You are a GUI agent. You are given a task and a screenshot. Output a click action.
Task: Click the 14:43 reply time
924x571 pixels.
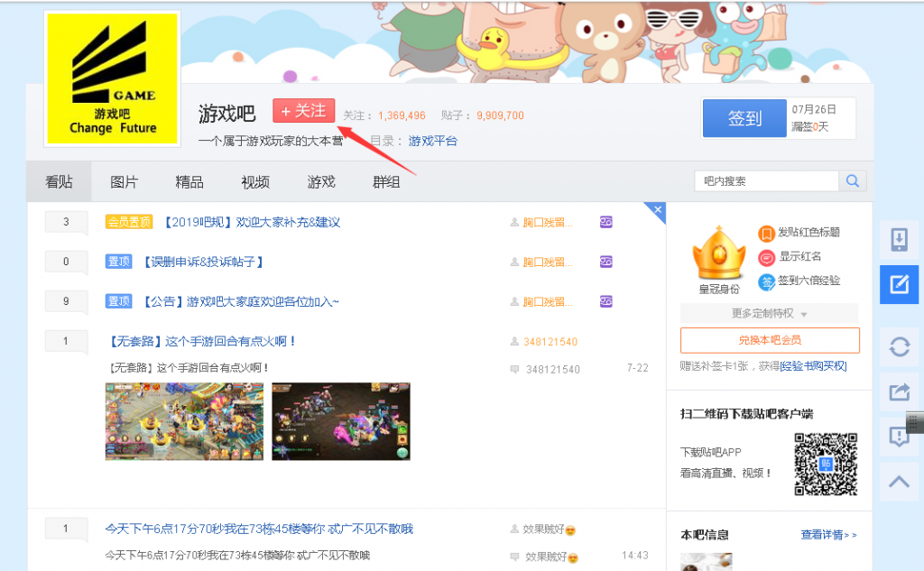(635, 555)
